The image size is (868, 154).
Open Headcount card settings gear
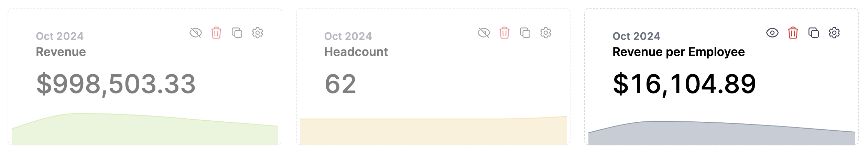546,33
